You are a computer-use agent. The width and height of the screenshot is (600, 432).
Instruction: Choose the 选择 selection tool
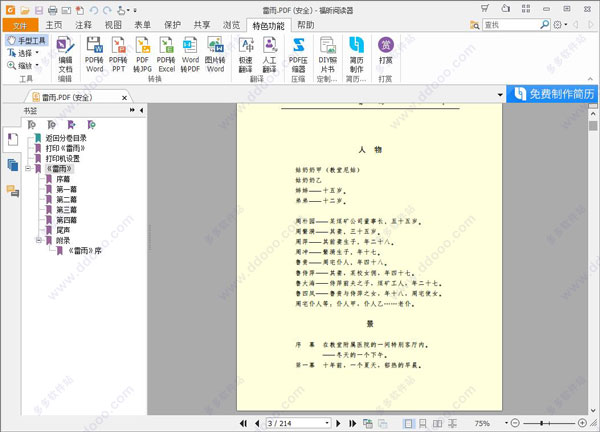pyautogui.click(x=20, y=53)
